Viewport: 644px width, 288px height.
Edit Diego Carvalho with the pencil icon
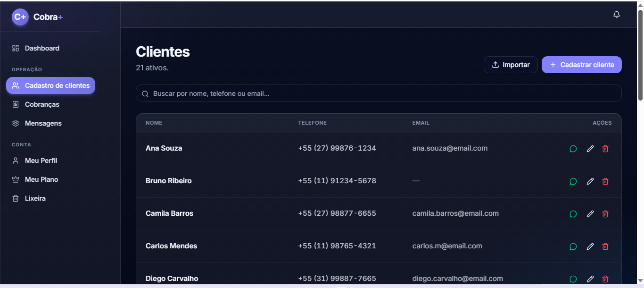click(x=590, y=279)
